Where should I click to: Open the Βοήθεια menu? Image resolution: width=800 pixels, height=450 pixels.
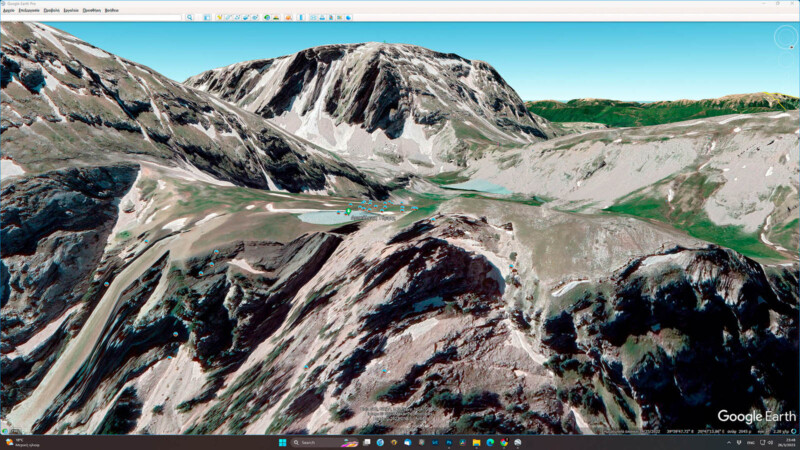(111, 9)
